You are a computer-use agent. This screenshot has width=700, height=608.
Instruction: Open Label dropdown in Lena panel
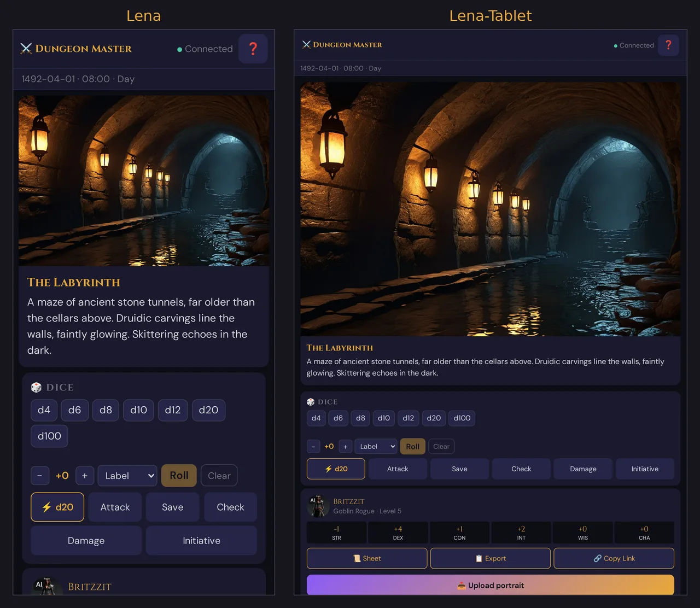pyautogui.click(x=127, y=476)
